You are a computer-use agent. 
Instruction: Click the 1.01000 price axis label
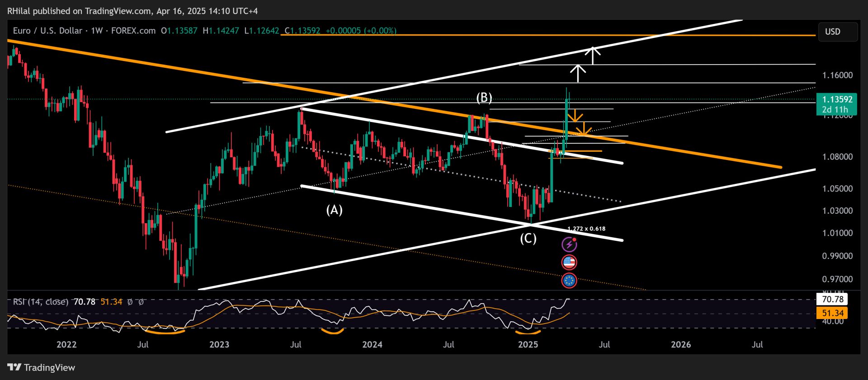tap(837, 233)
